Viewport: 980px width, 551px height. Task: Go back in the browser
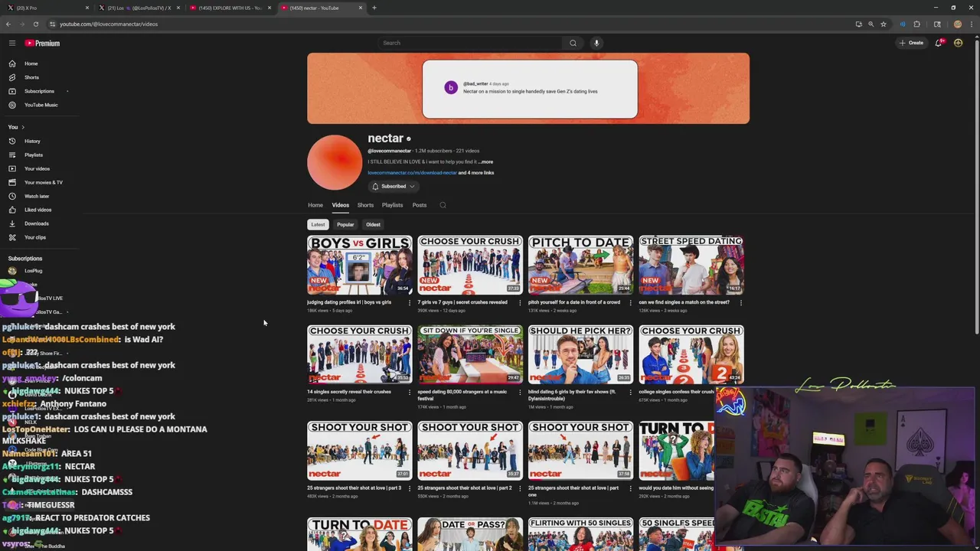click(x=8, y=24)
